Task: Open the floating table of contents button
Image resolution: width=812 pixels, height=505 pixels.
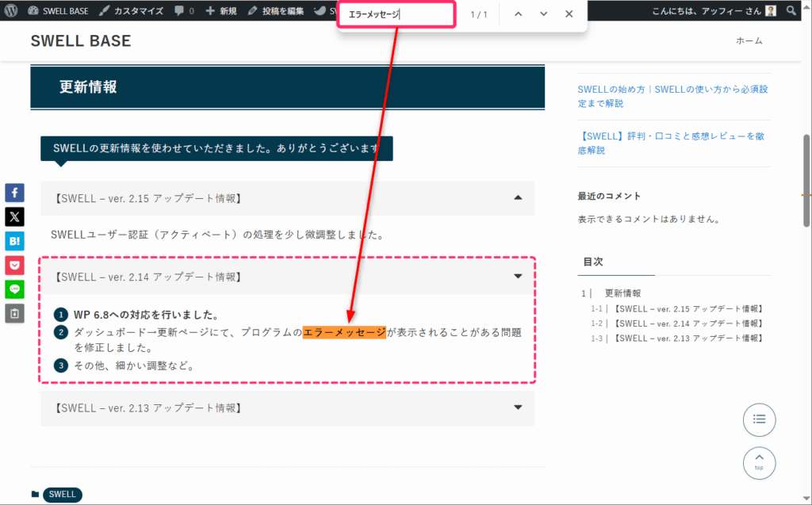Action: pos(759,419)
